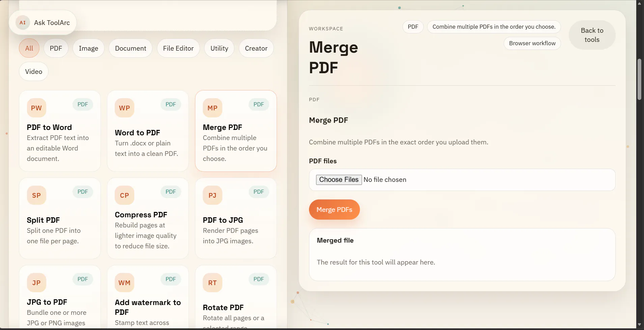Filter tools by Utility category
Viewport: 644px width, 330px height.
click(x=219, y=48)
